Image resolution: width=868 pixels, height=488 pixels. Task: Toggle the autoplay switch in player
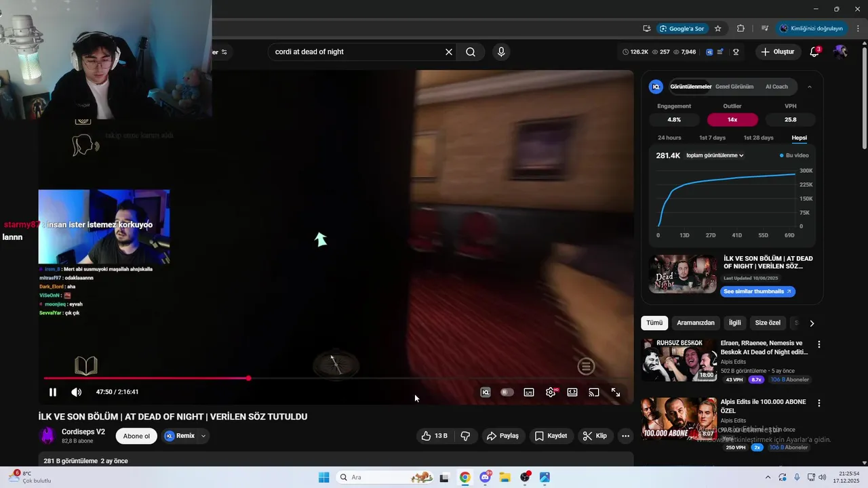pos(507,392)
